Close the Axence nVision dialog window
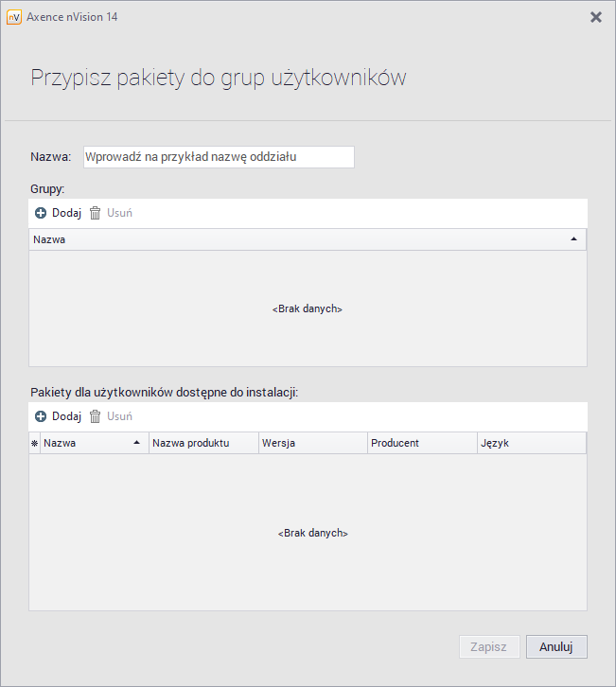Screen dimensions: 616x687 [x=596, y=17]
